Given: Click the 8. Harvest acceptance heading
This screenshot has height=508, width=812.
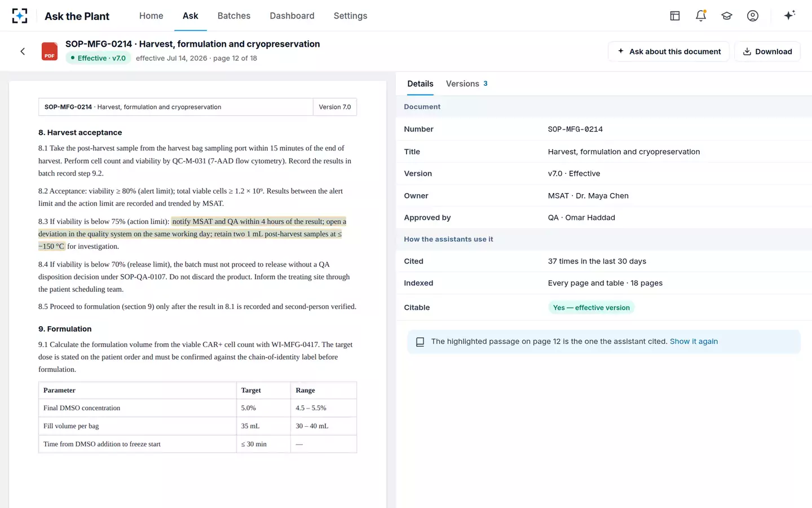Looking at the screenshot, I should 80,133.
